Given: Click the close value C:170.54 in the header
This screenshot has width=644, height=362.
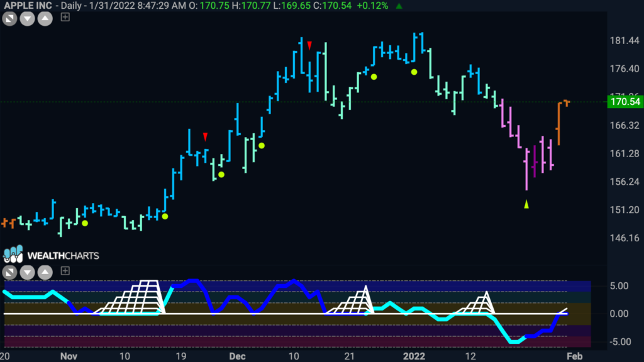Looking at the screenshot, I should coord(332,6).
